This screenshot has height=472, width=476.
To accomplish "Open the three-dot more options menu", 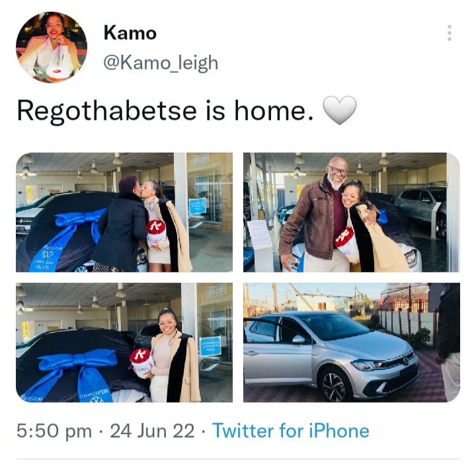I will (450, 33).
